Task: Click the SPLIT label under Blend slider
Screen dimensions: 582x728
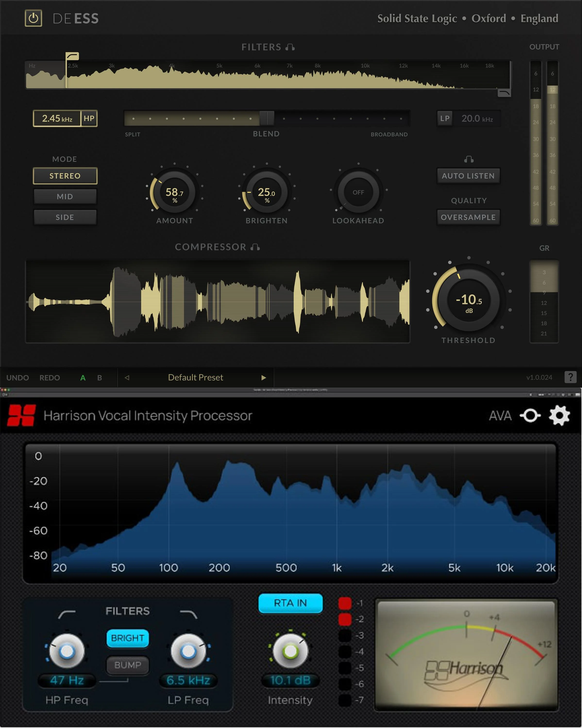Action: coord(132,134)
